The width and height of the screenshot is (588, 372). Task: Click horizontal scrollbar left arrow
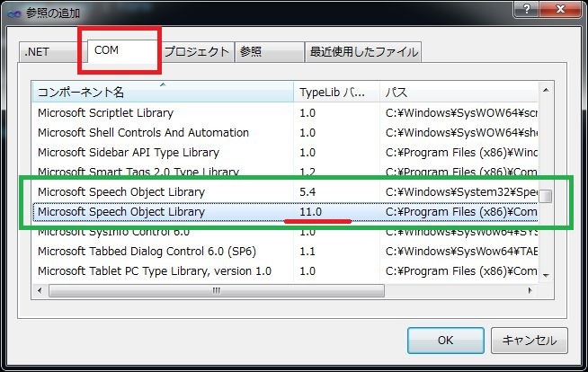click(x=40, y=291)
